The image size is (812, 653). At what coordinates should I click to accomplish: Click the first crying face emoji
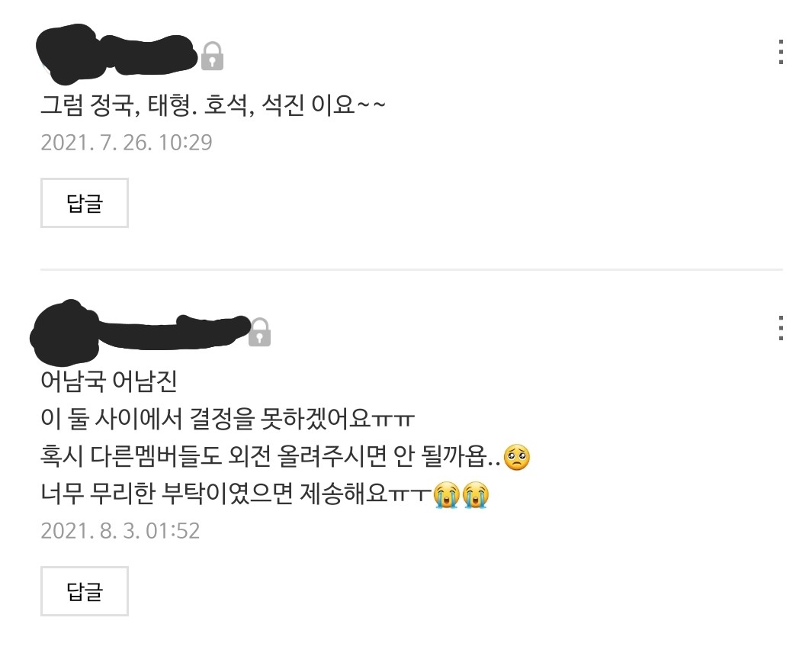[x=446, y=495]
